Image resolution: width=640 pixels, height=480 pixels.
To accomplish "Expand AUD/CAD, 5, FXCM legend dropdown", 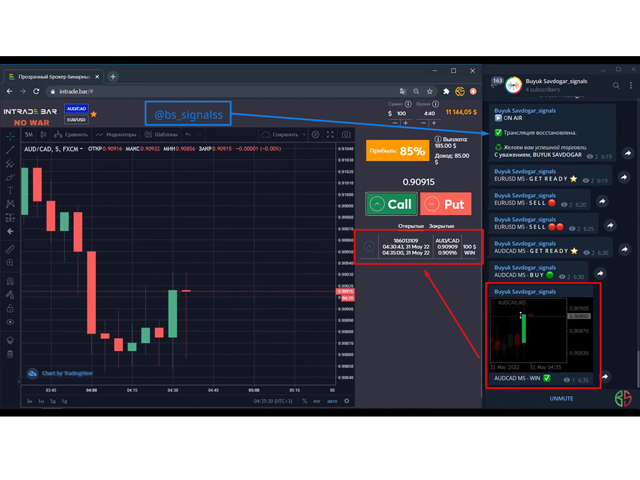I will click(x=81, y=149).
